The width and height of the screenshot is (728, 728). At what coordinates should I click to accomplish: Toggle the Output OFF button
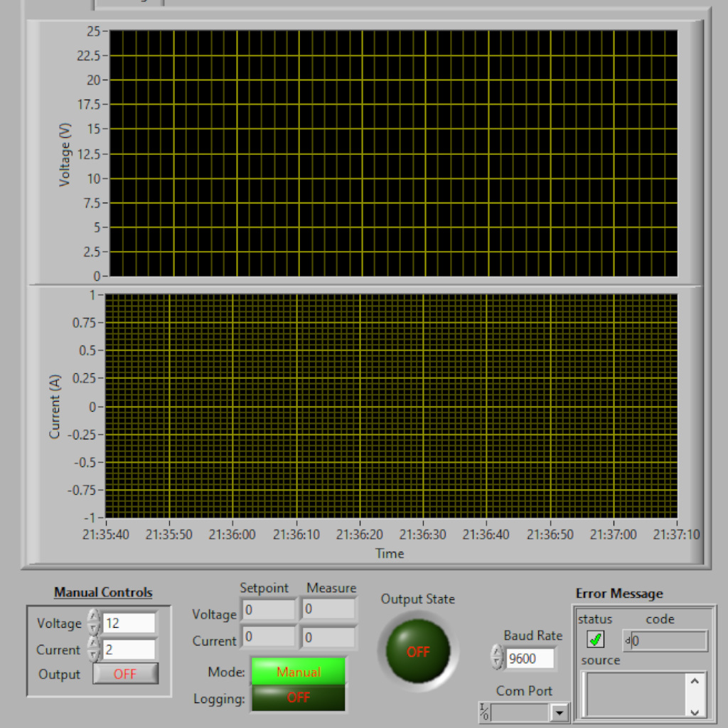coord(125,674)
